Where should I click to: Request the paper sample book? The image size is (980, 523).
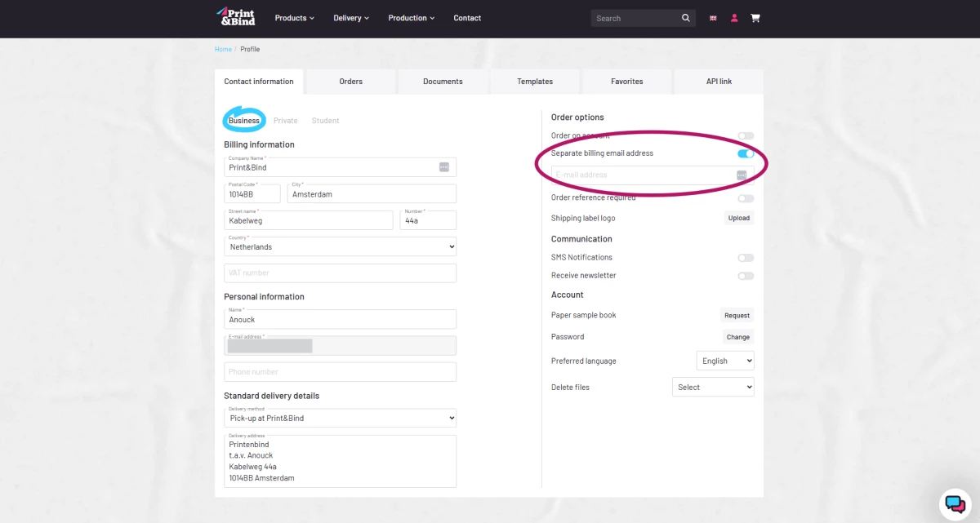737,315
